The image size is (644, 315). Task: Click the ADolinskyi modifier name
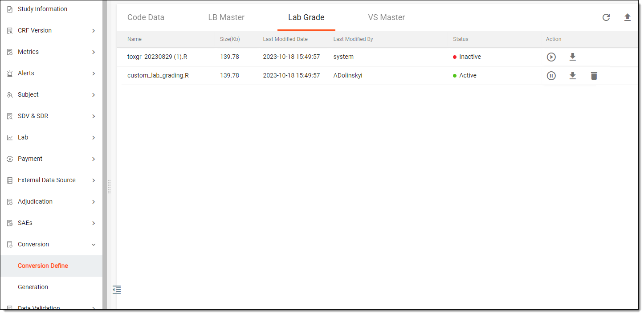click(348, 76)
